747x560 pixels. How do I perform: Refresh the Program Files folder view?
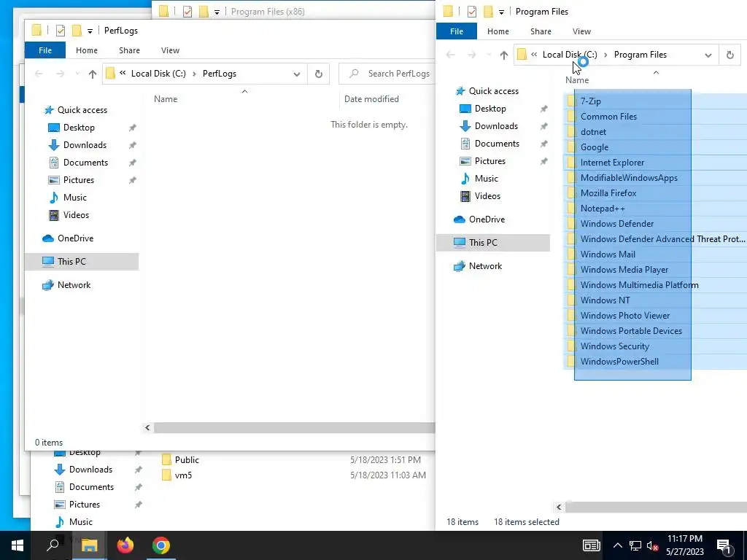click(x=729, y=55)
